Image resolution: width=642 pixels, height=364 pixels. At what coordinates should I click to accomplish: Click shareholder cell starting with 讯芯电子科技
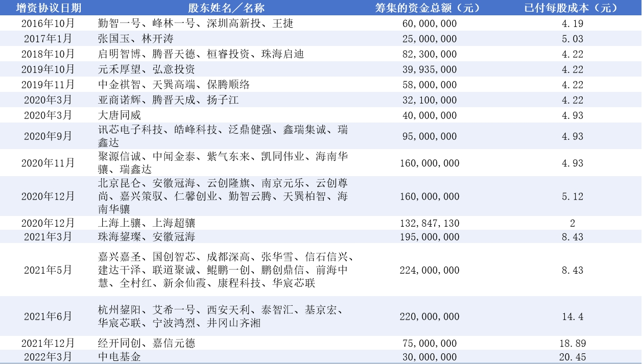(223, 136)
